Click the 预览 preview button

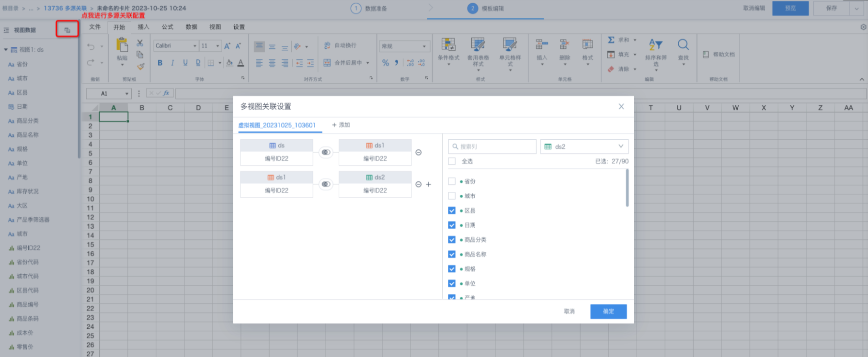[790, 8]
